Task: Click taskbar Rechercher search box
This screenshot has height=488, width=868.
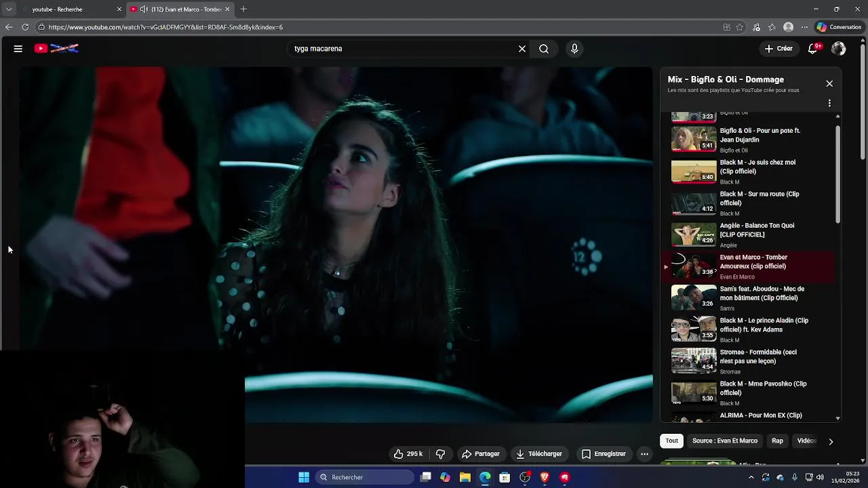Action: click(365, 477)
